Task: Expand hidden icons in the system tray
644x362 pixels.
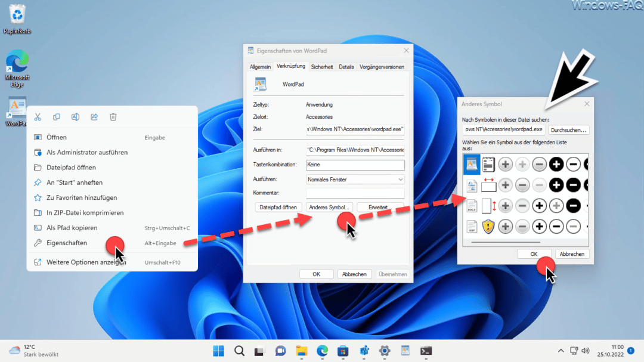Action: point(561,351)
